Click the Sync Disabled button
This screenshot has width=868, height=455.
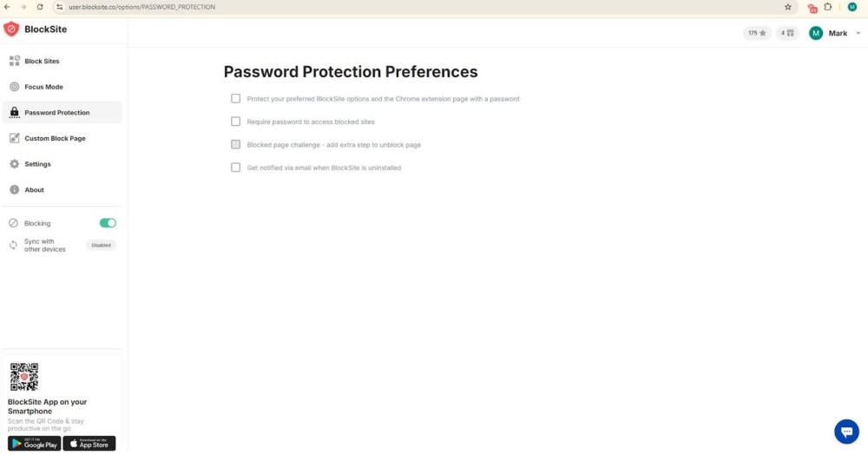(101, 245)
